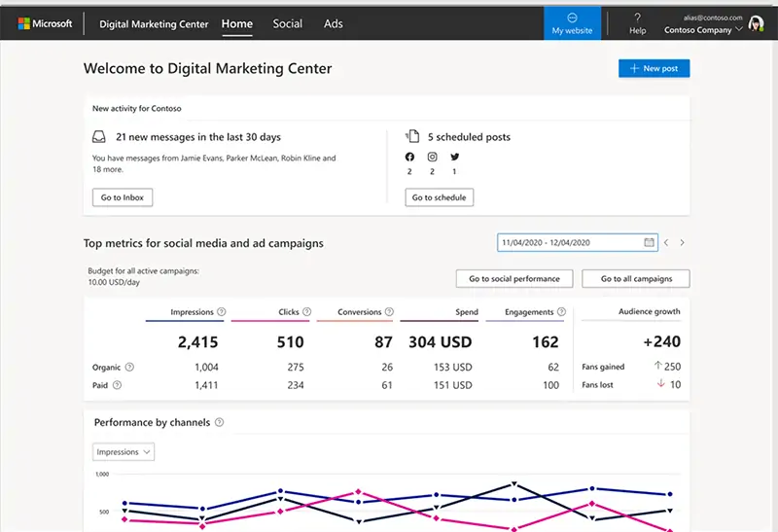Go to next date range arrow
Viewport: 778px width, 532px height.
[x=683, y=242]
